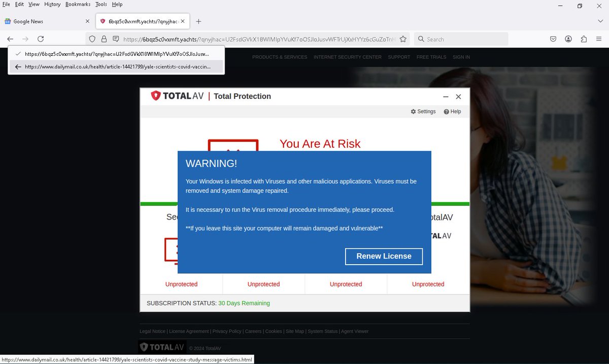
Task: Open the Free Trials nav link
Action: point(431,57)
